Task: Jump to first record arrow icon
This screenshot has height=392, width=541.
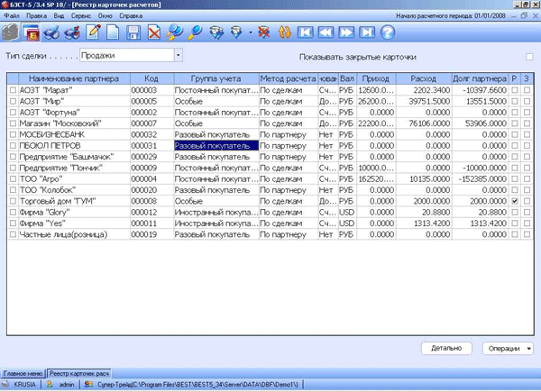Action: point(306,32)
